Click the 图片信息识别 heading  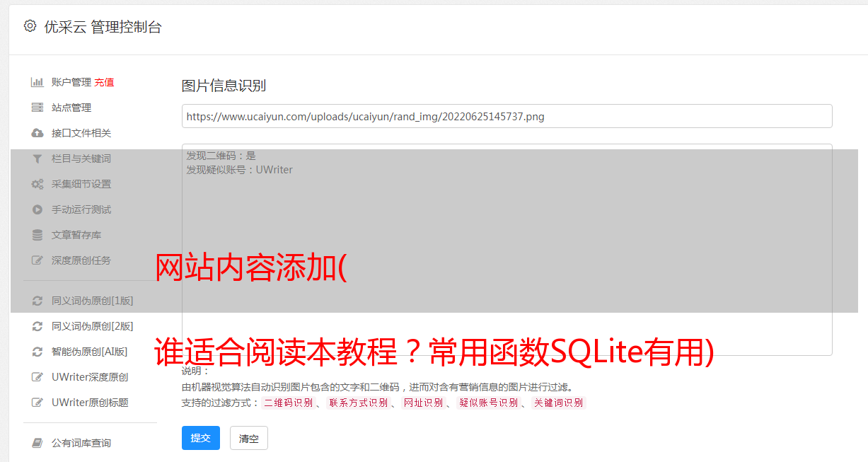pyautogui.click(x=224, y=86)
